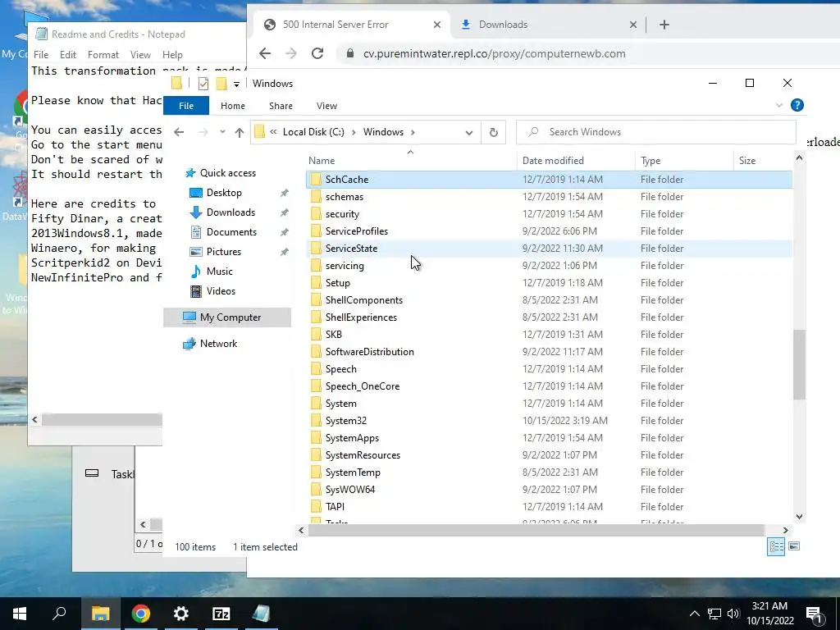The height and width of the screenshot is (630, 840).
Task: Expand the Explorer ribbon with the chevron
Action: [x=779, y=105]
